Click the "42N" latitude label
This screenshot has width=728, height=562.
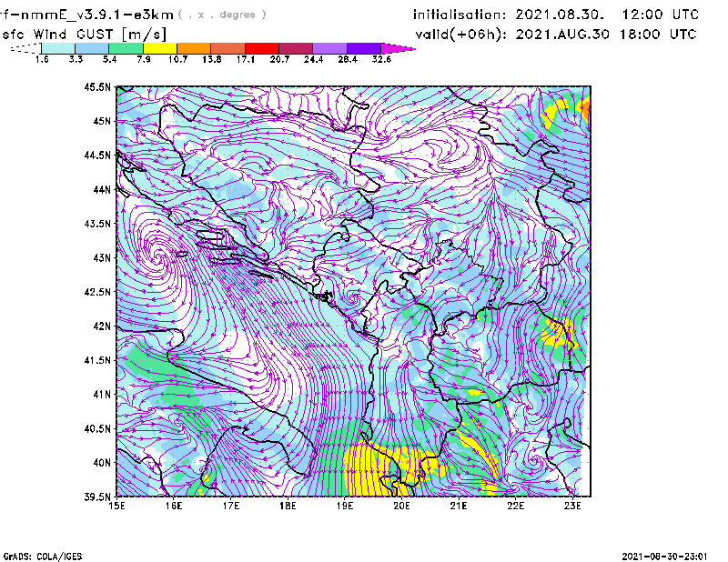pyautogui.click(x=102, y=326)
